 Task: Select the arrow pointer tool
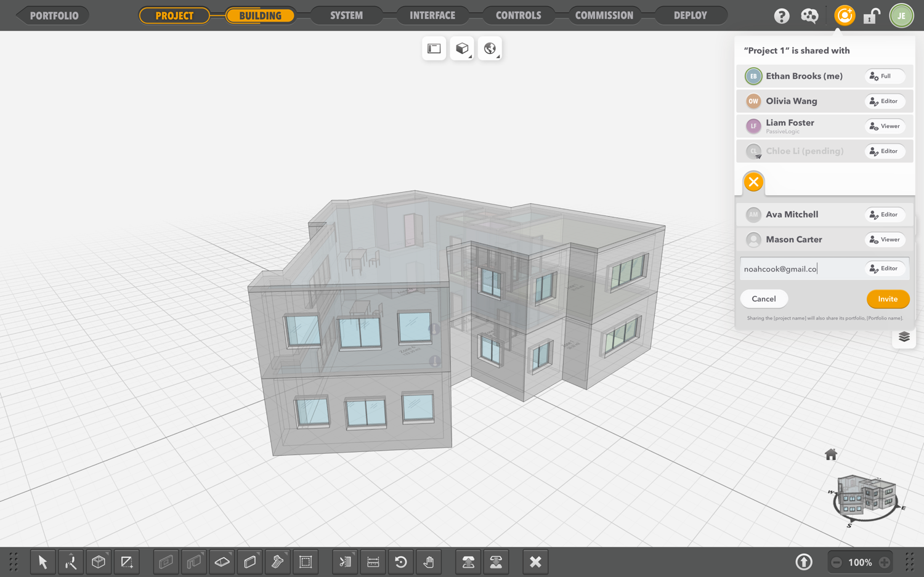pyautogui.click(x=43, y=562)
